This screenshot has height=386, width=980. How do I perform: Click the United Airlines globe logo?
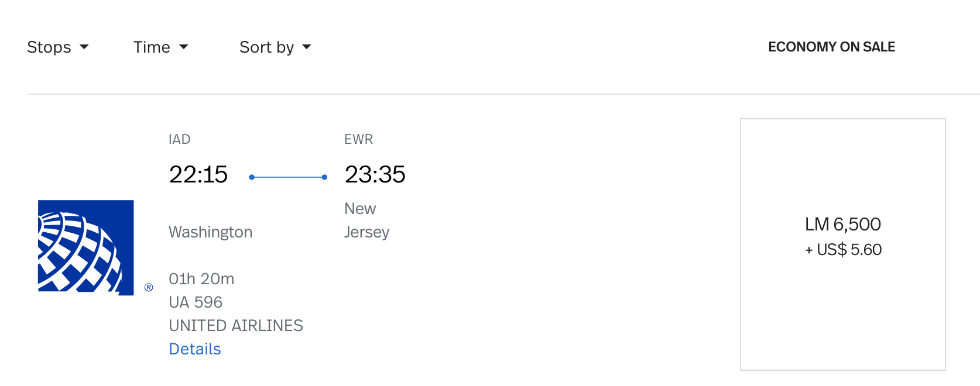tap(85, 247)
